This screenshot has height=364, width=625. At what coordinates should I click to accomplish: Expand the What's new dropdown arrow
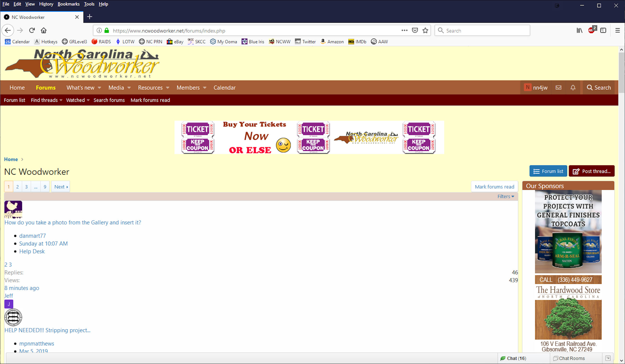99,88
